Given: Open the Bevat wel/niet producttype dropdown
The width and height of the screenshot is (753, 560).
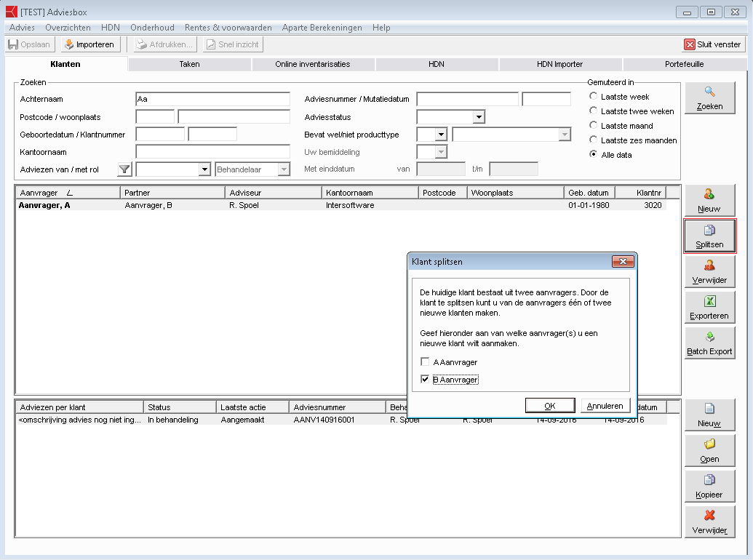Looking at the screenshot, I should 440,135.
